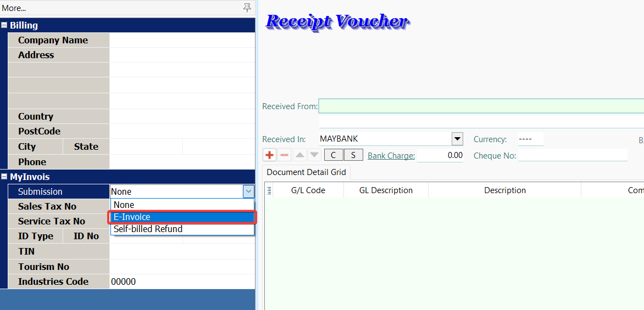Click the C button in toolbar
Viewport: 644px width, 310px height.
coord(334,155)
